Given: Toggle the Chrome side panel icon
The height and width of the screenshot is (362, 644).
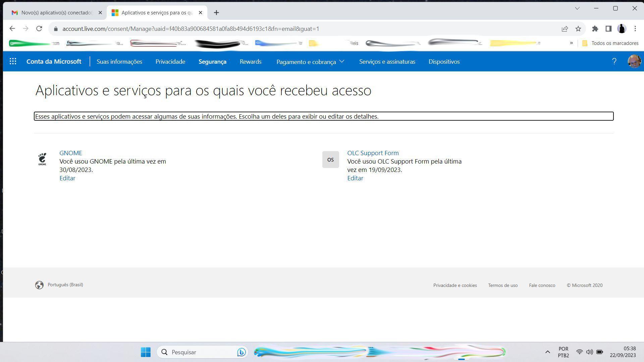Looking at the screenshot, I should pyautogui.click(x=608, y=29).
